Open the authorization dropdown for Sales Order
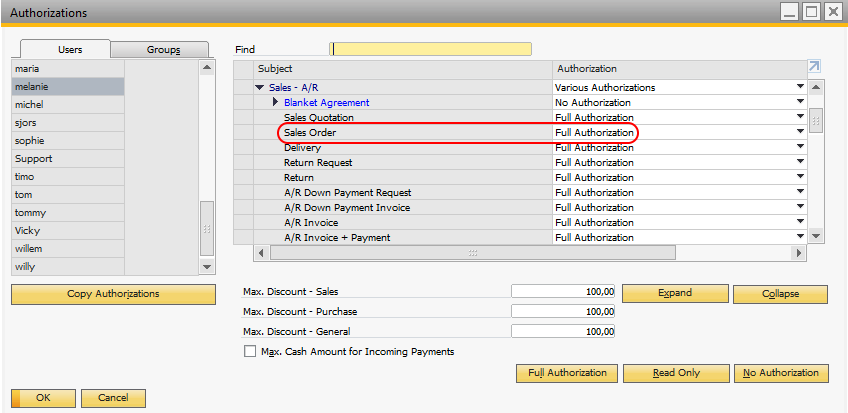The image size is (848, 413). point(800,132)
